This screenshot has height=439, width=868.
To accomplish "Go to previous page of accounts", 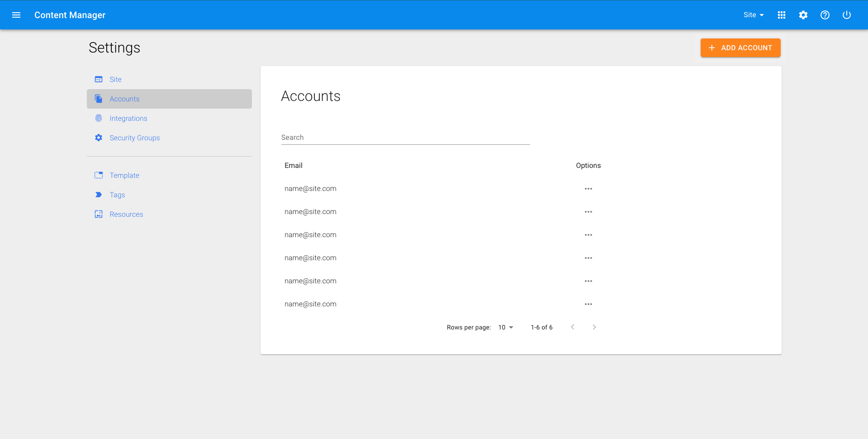I will 573,327.
